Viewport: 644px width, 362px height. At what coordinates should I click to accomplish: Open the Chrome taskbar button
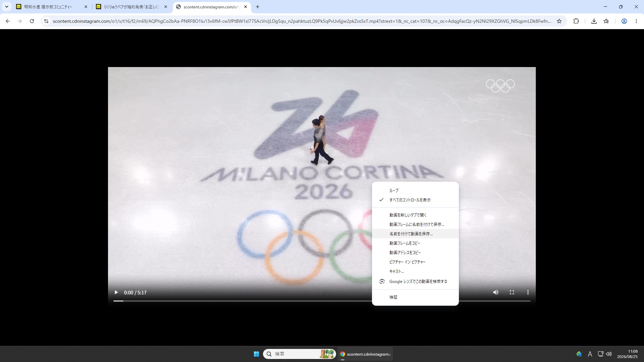(365, 354)
